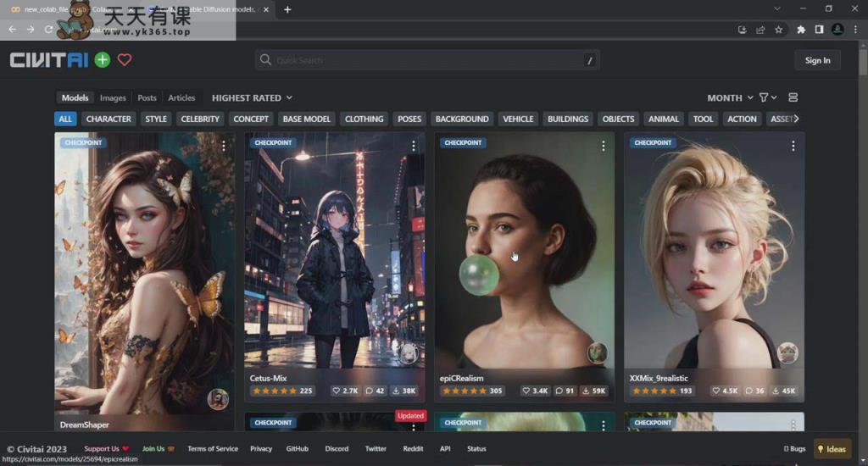Select the CLOTHING category filter
The image size is (868, 466).
364,119
